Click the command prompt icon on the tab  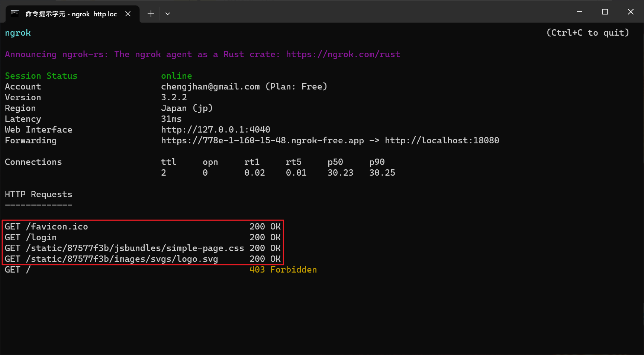coord(15,14)
